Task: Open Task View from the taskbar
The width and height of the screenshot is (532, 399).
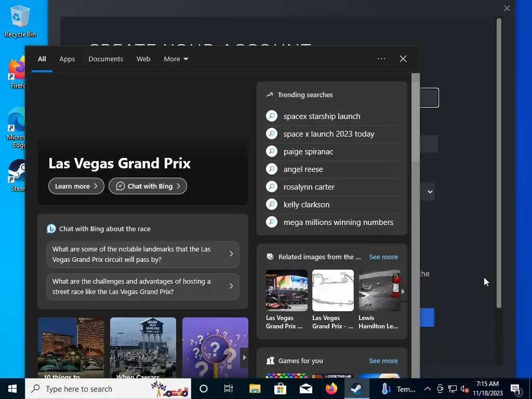Action: pos(229,389)
